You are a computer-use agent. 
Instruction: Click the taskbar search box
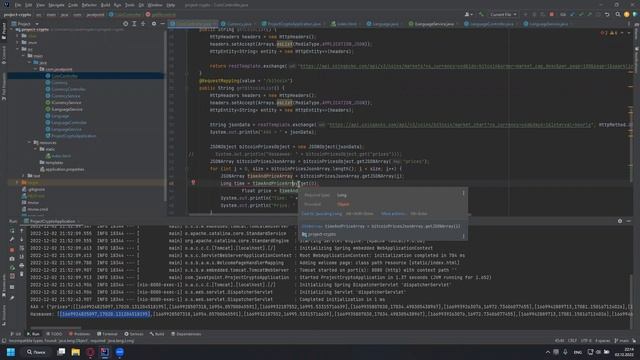[x=36, y=352]
